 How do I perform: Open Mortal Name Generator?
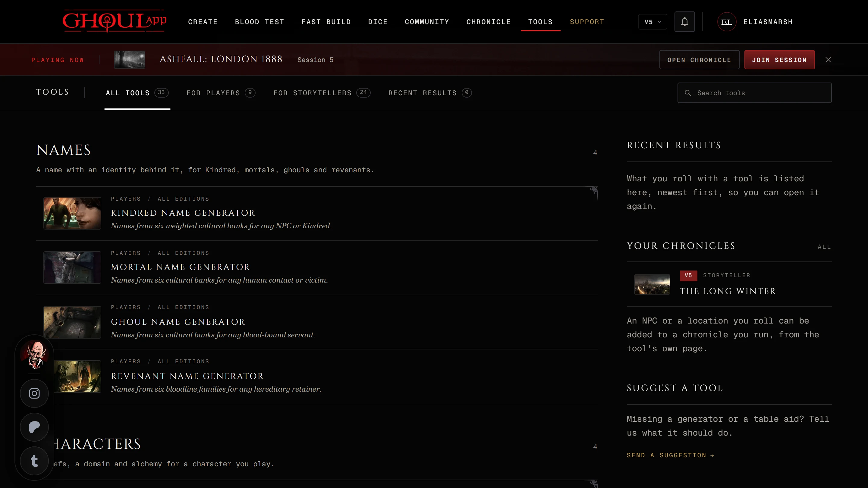pos(317,268)
